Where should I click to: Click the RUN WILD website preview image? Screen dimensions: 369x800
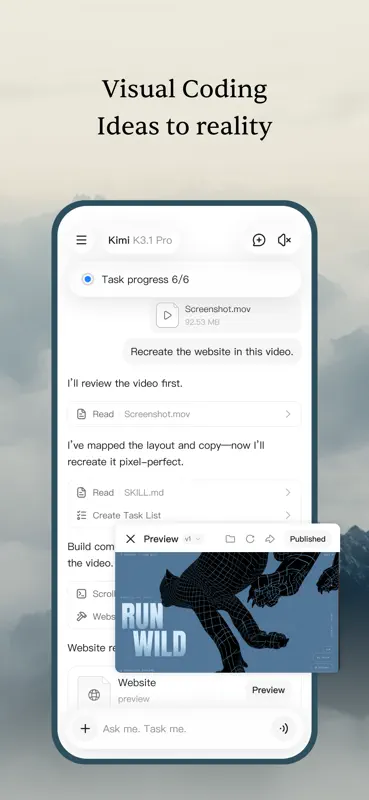coord(227,612)
